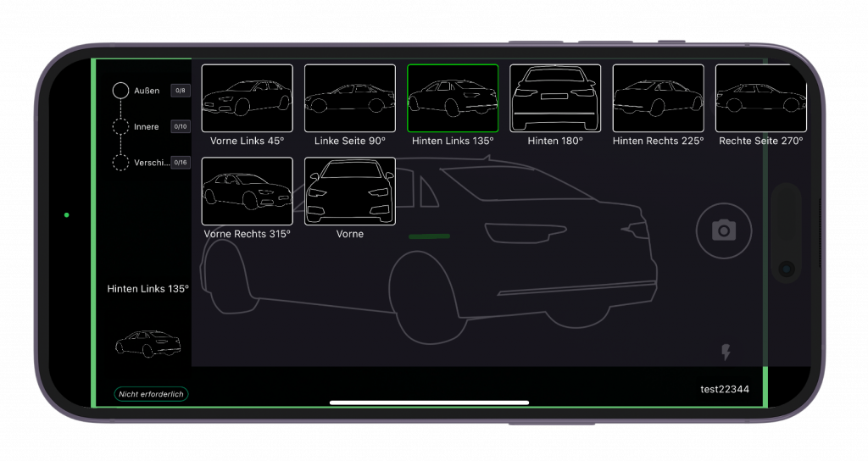Switch to the Innere category
Screen dimensions: 868x461
(147, 126)
